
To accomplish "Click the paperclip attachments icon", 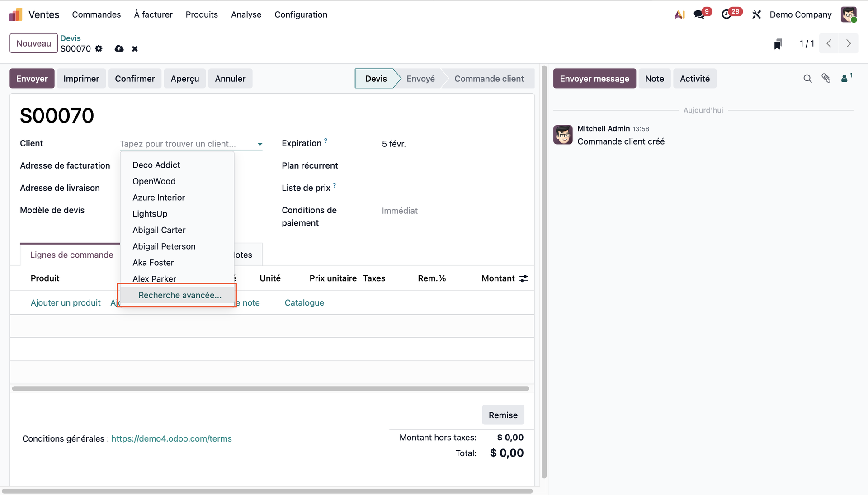I will click(x=826, y=79).
